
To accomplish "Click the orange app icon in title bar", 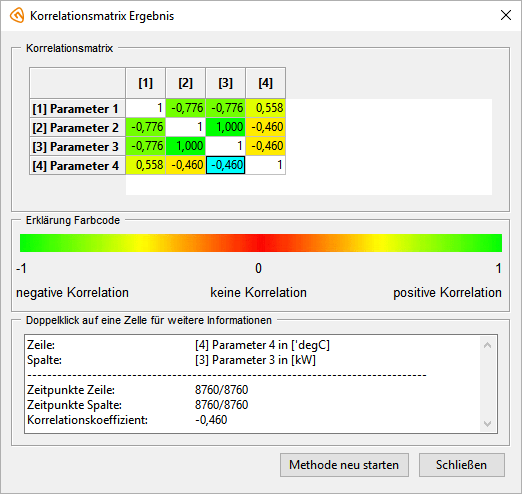I will coord(17,16).
